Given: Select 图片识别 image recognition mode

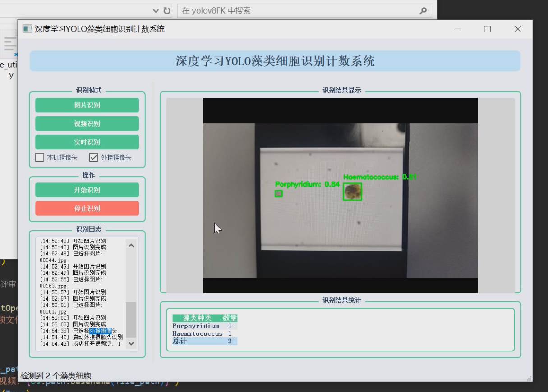Looking at the screenshot, I should click(x=87, y=105).
